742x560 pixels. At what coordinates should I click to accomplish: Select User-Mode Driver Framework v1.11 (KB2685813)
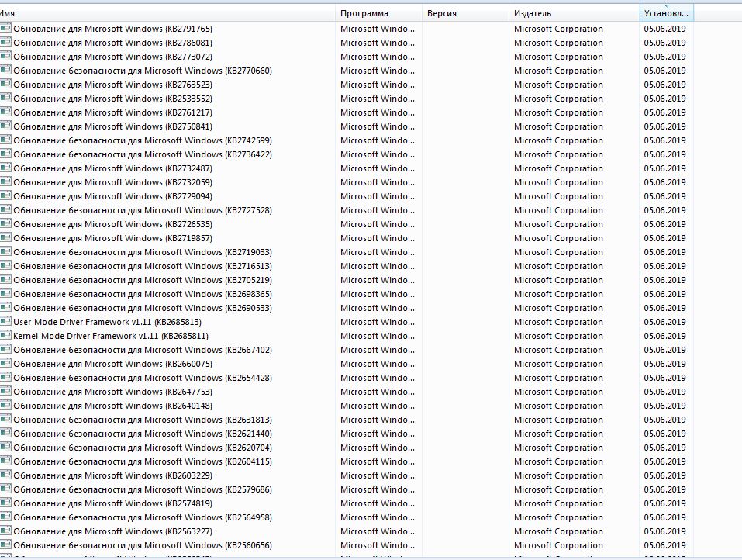[x=108, y=322]
